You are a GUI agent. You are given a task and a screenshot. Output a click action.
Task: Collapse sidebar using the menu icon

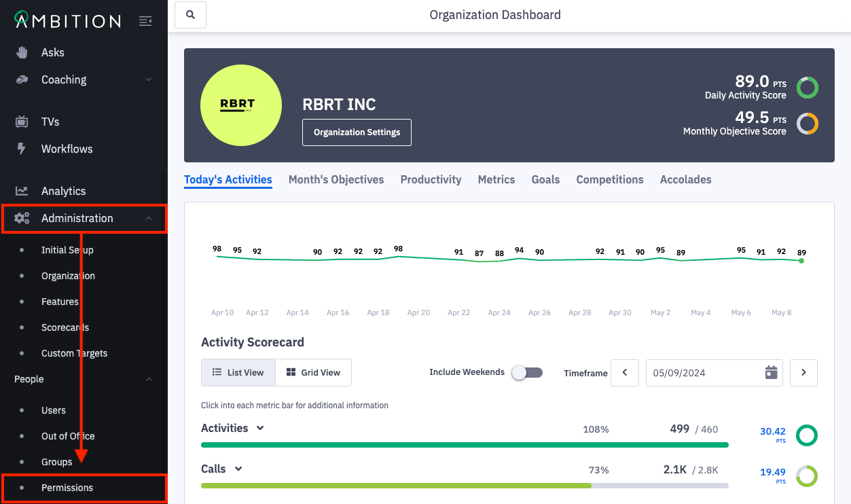click(145, 21)
